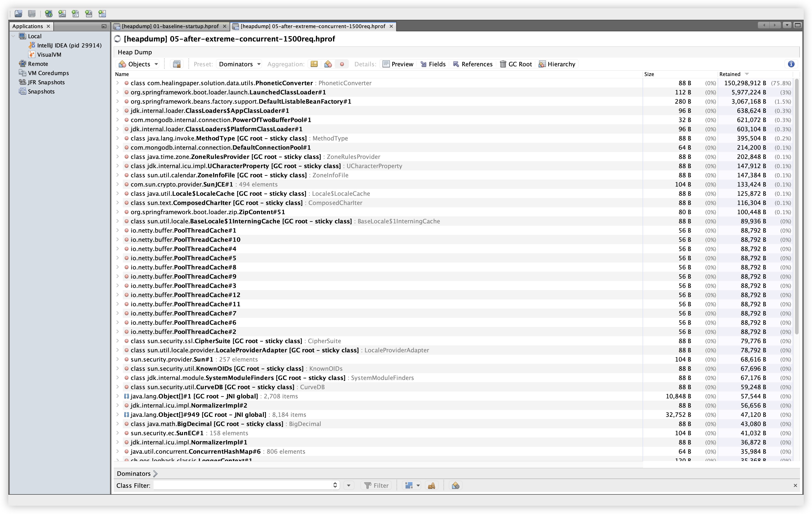
Task: Click the compute retained sizes icon
Action: (177, 64)
